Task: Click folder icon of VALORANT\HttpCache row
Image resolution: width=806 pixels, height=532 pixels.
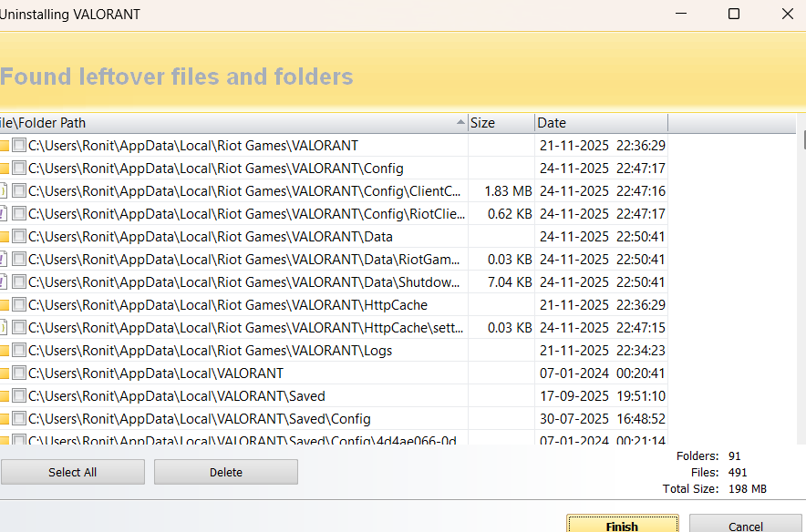Action: tap(5, 305)
